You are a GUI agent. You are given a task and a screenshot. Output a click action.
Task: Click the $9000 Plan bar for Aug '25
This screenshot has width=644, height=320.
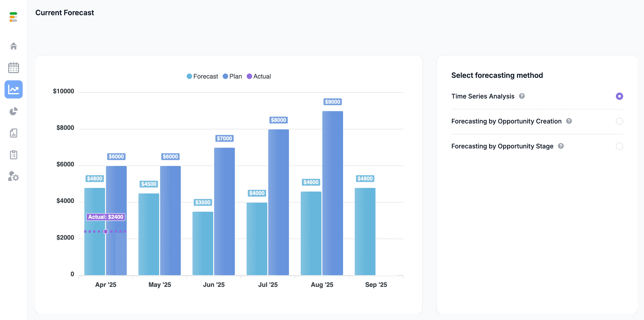[332, 193]
